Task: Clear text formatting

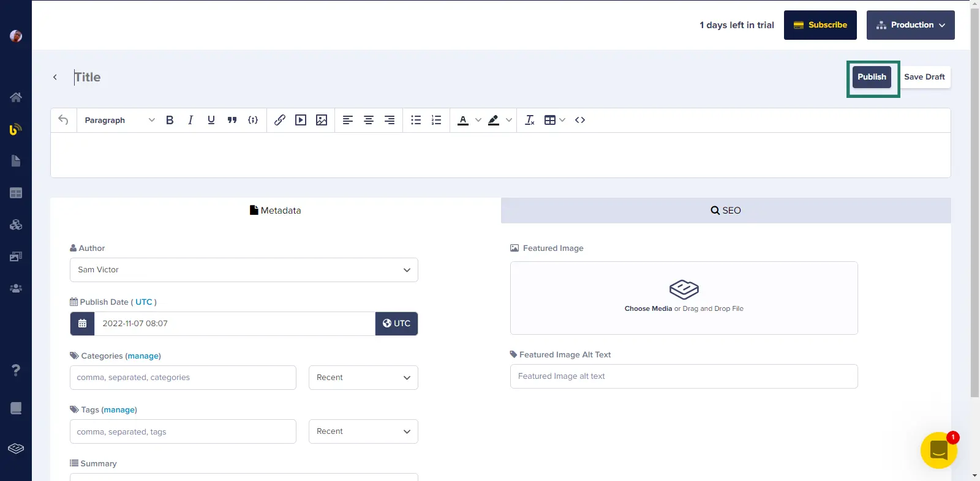Action: click(x=530, y=120)
